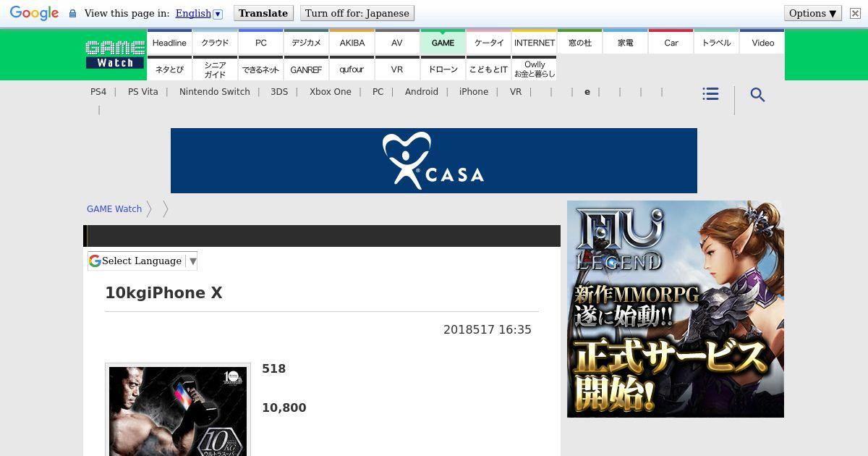Select the GAME tab
Image resolution: width=868 pixels, height=456 pixels.
(443, 42)
